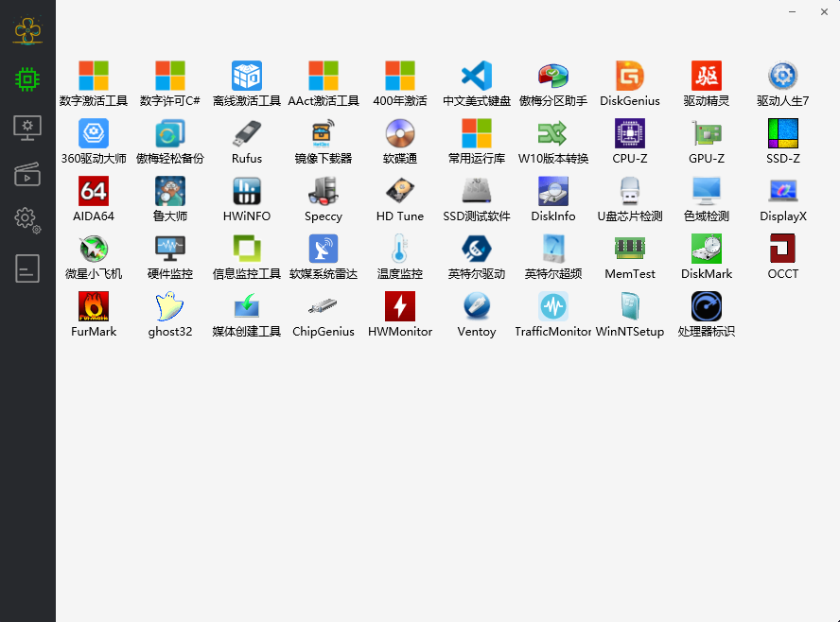The height and width of the screenshot is (622, 840).
Task: Launch DiskMark
Action: tap(707, 257)
